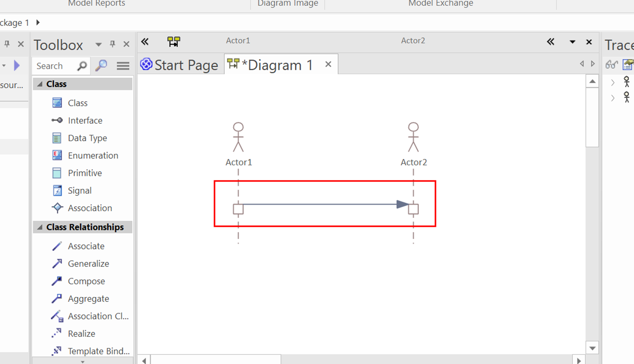Select the Class element in Toolbox

(77, 103)
